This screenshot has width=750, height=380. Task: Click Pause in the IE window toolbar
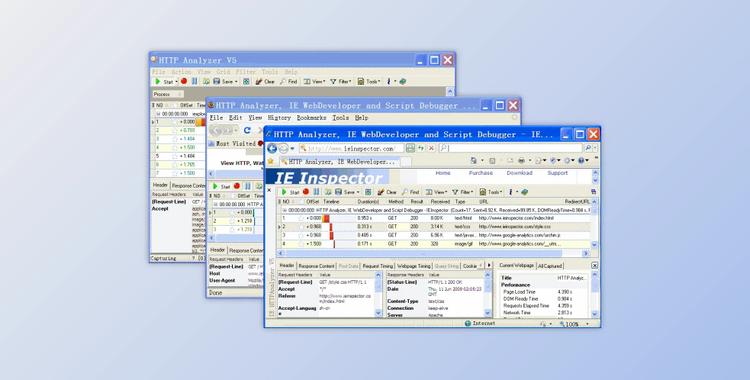[316, 192]
